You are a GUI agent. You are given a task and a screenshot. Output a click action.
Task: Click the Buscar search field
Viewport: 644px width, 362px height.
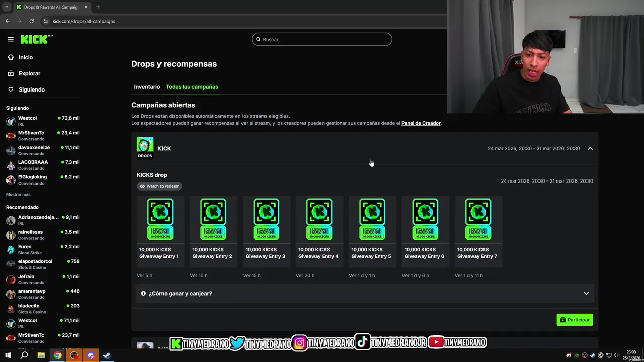pyautogui.click(x=322, y=39)
